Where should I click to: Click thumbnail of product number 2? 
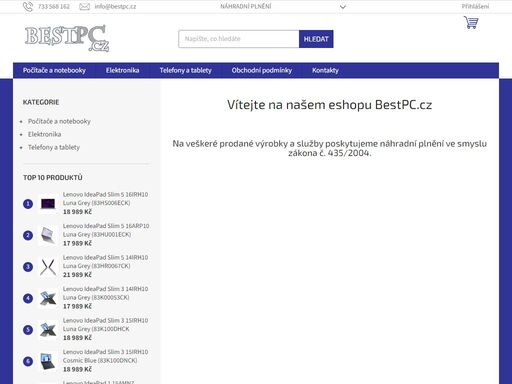(x=48, y=235)
